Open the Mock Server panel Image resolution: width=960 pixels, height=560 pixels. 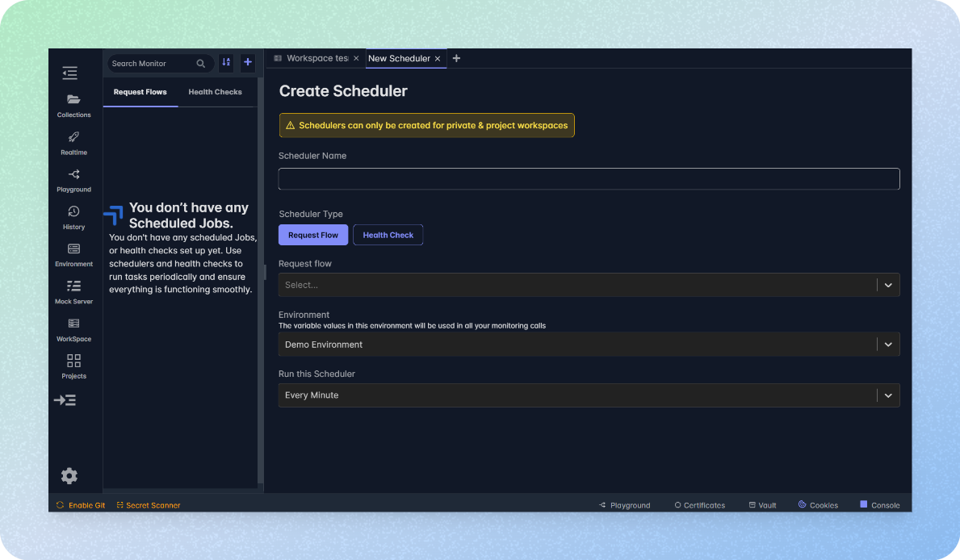[73, 292]
